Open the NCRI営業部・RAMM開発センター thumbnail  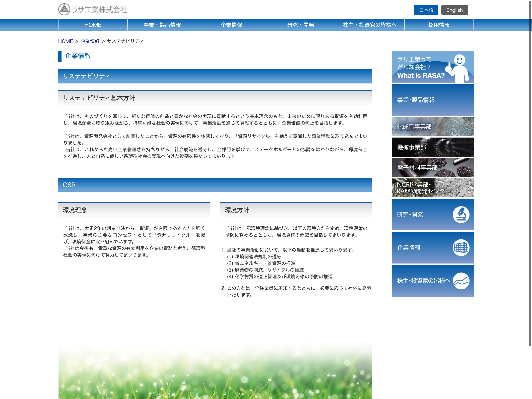pyautogui.click(x=432, y=188)
